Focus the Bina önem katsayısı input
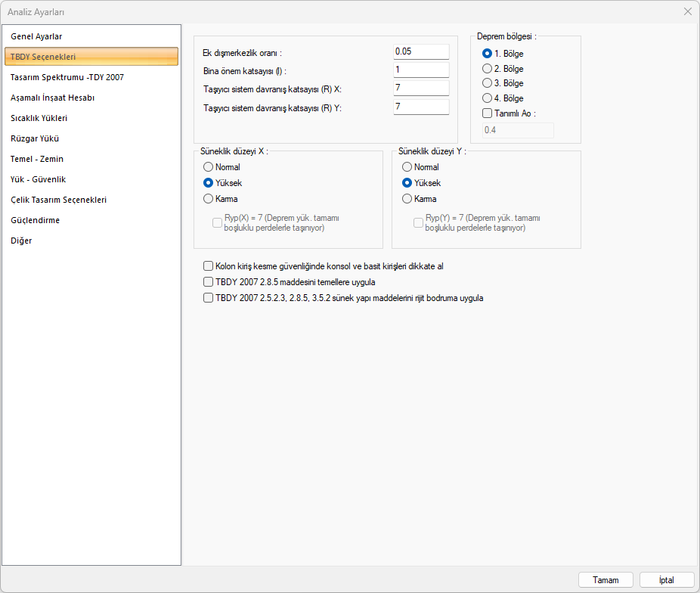Screen dimensions: 700x593 tap(421, 70)
